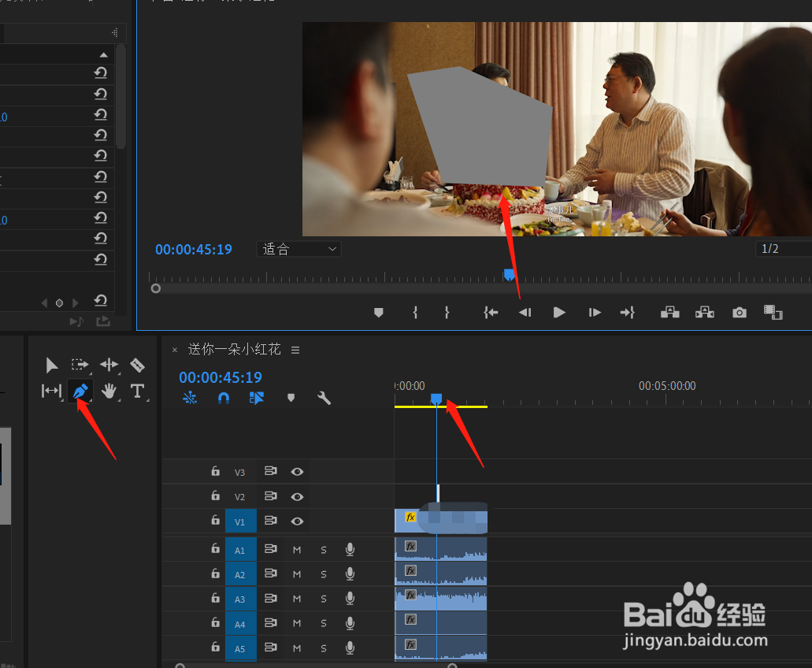812x668 pixels.
Task: Export frame with camera icon
Action: pos(740,312)
